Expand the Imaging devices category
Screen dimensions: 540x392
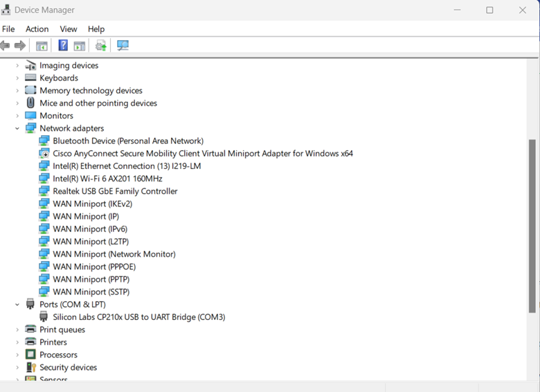click(x=17, y=66)
